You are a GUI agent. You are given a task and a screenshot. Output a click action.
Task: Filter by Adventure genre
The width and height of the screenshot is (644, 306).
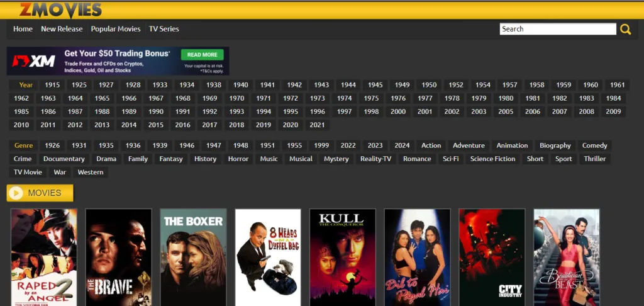point(469,145)
